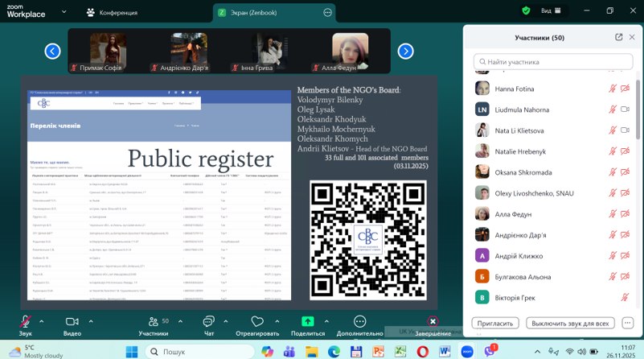Image resolution: width=644 pixels, height=359 pixels.
Task: Pop out the participants panel
Action: [618, 37]
